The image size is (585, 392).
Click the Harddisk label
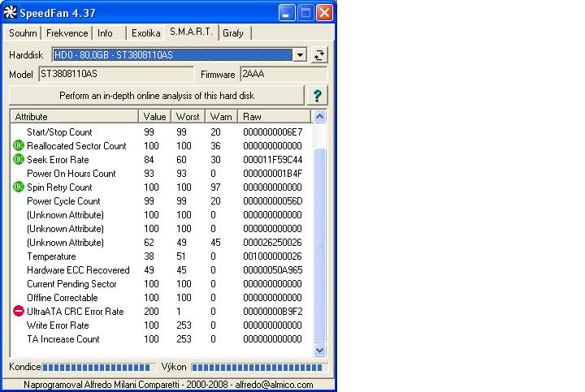[26, 55]
